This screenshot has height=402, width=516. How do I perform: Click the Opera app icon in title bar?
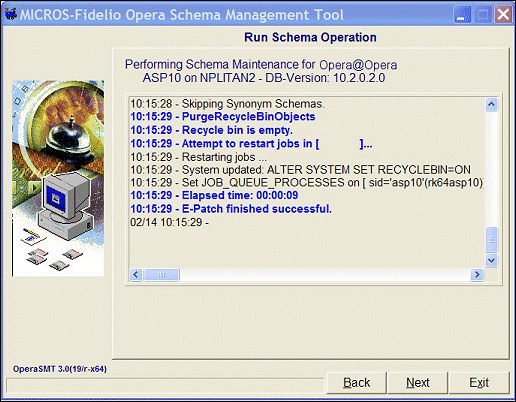pyautogui.click(x=11, y=14)
